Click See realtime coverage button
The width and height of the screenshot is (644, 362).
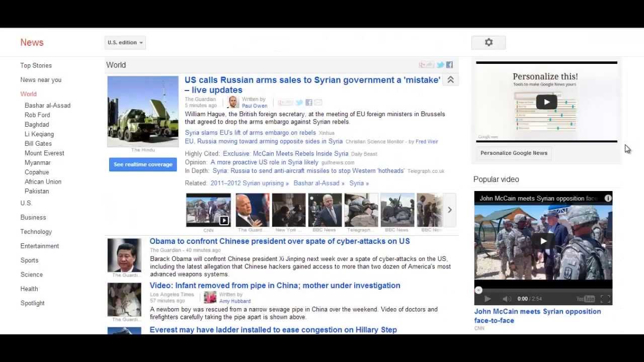pos(143,164)
